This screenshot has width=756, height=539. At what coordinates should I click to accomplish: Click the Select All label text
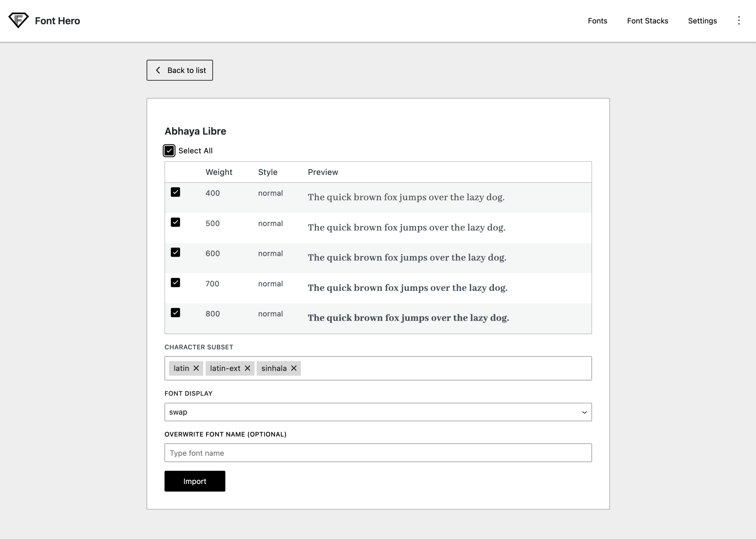[195, 151]
